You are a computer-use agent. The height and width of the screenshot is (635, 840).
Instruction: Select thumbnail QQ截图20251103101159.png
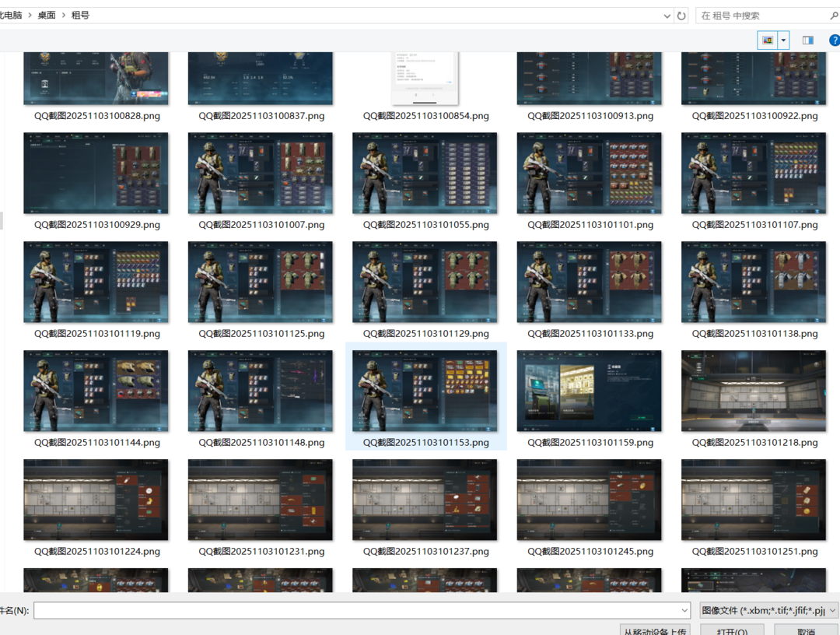coord(589,391)
